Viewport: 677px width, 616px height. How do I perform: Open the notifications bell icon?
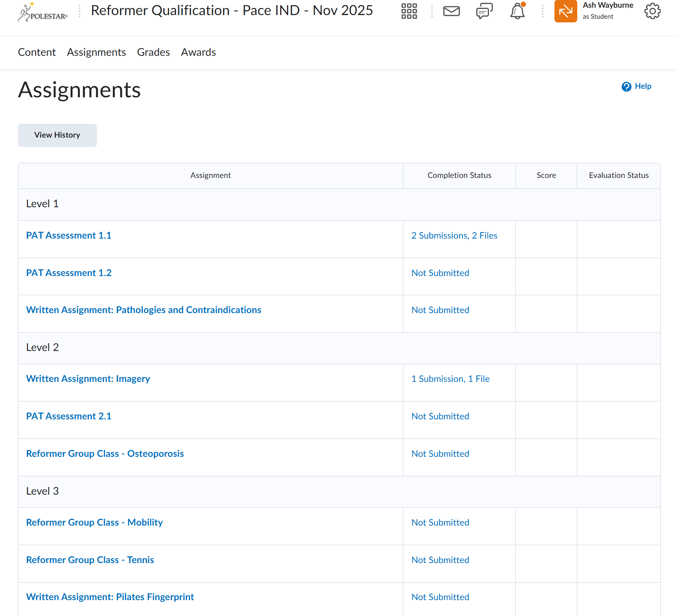point(517,11)
